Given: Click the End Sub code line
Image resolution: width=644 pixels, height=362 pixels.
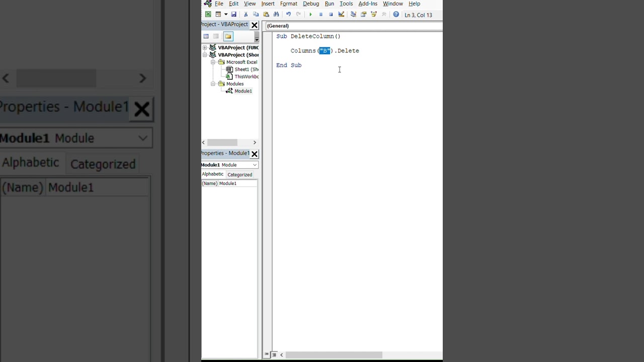Looking at the screenshot, I should pos(289,65).
